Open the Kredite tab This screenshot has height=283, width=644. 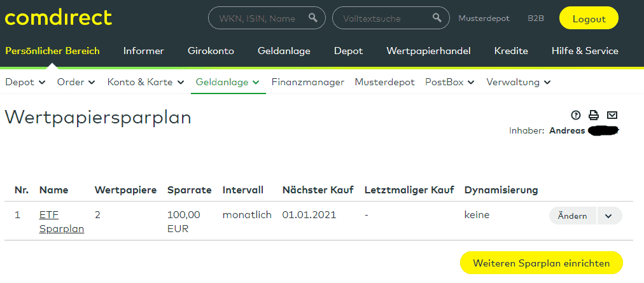(511, 51)
